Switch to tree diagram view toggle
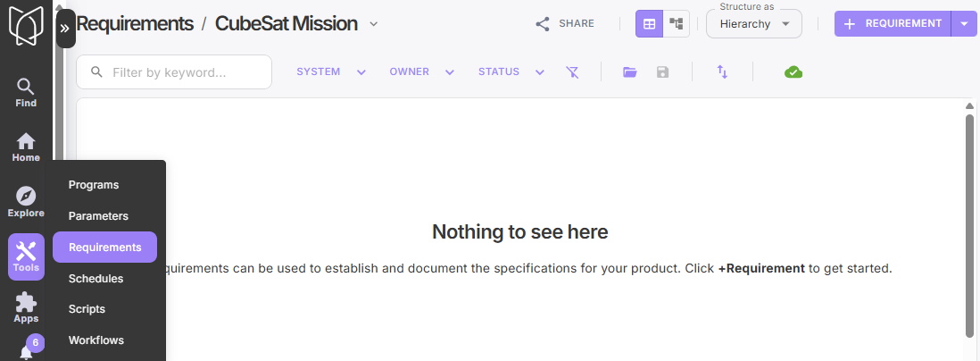The height and width of the screenshot is (361, 980). (x=676, y=24)
